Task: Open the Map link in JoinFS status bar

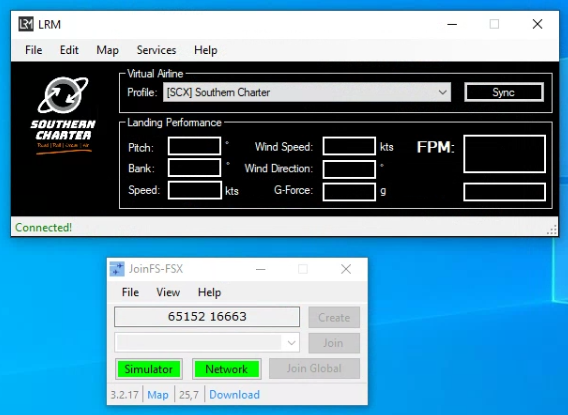Action: pos(158,394)
